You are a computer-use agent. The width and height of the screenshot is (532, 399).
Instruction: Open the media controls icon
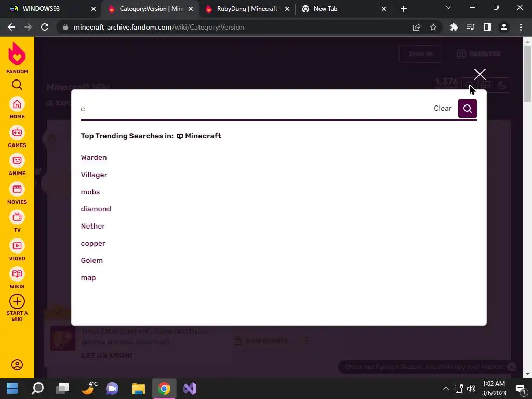click(470, 27)
